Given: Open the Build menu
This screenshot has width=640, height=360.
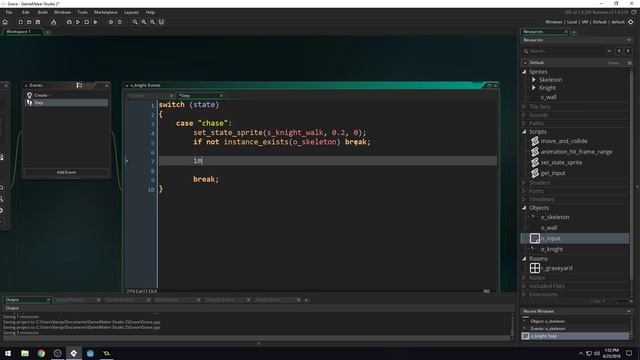Looking at the screenshot, I should [42, 12].
